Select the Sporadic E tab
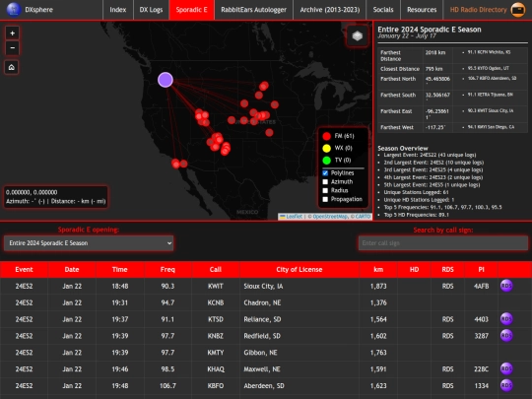Viewport: 532px width, 399px height. coord(192,10)
